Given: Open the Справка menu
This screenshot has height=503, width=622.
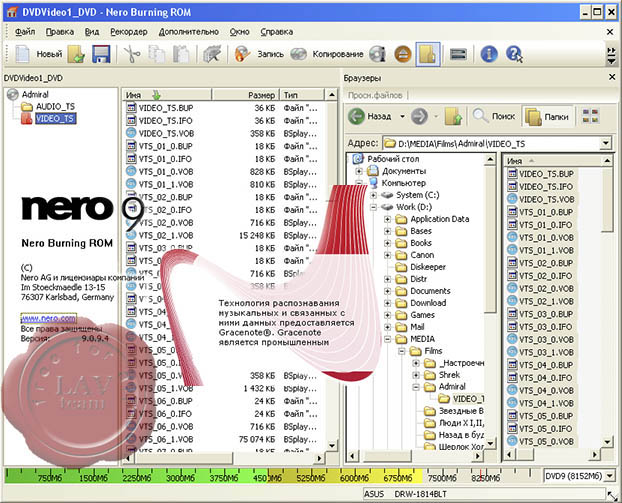Looking at the screenshot, I should [276, 32].
